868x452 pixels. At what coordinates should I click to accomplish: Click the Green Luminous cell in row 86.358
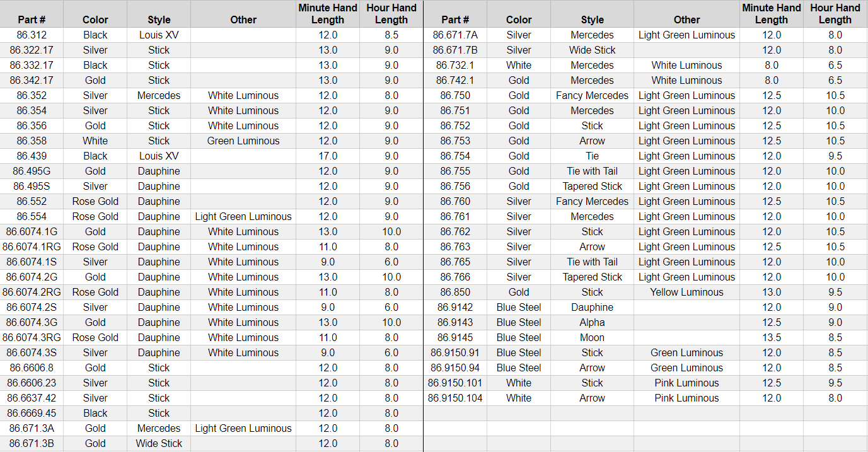click(243, 141)
